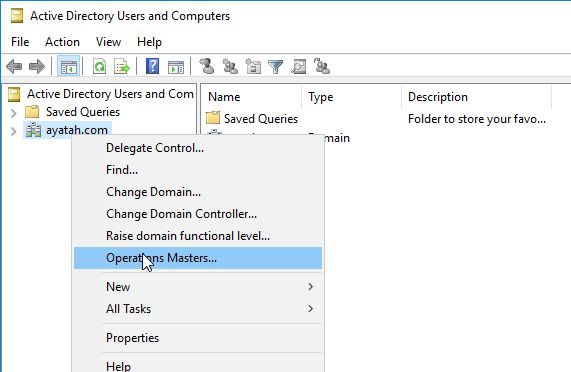Image resolution: width=571 pixels, height=372 pixels.
Task: Choose Find... from context menu
Action: pyautogui.click(x=198, y=170)
